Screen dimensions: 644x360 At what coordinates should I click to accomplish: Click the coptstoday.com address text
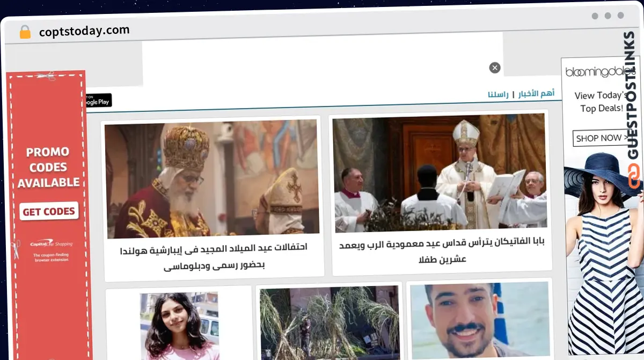(84, 31)
